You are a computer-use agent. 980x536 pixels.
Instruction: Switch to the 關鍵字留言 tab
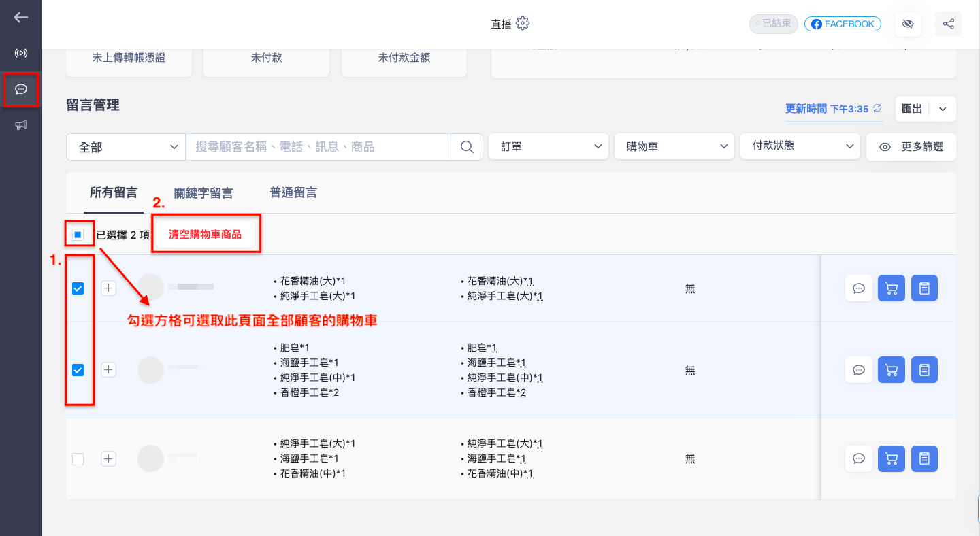coord(203,193)
